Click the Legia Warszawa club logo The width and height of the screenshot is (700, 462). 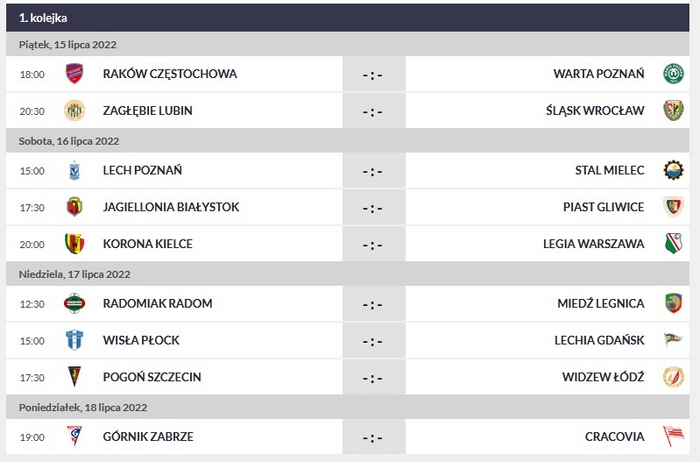click(x=674, y=244)
